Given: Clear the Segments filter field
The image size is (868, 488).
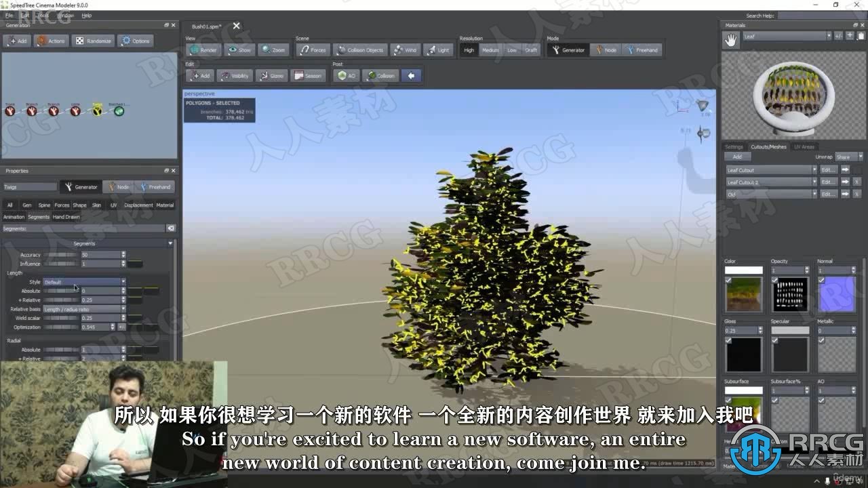Looking at the screenshot, I should 171,228.
